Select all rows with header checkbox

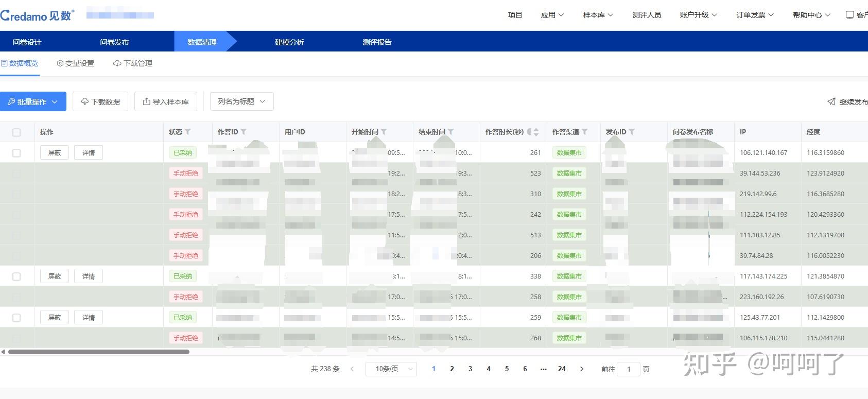tap(16, 132)
